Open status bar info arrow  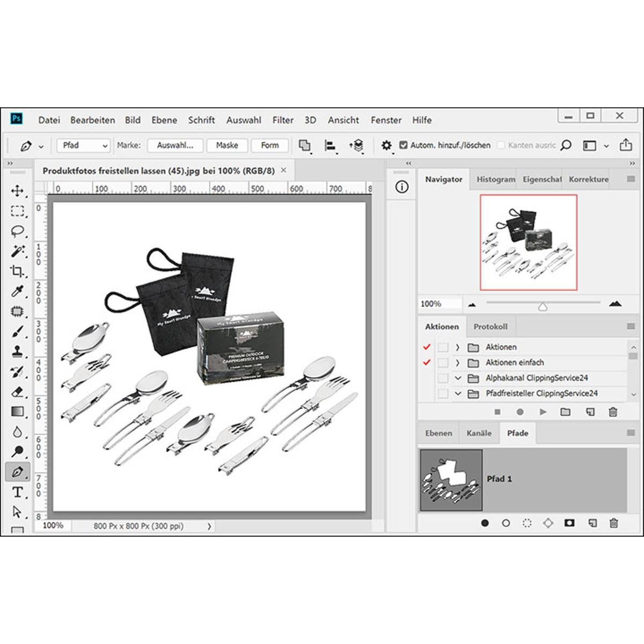pos(209,526)
